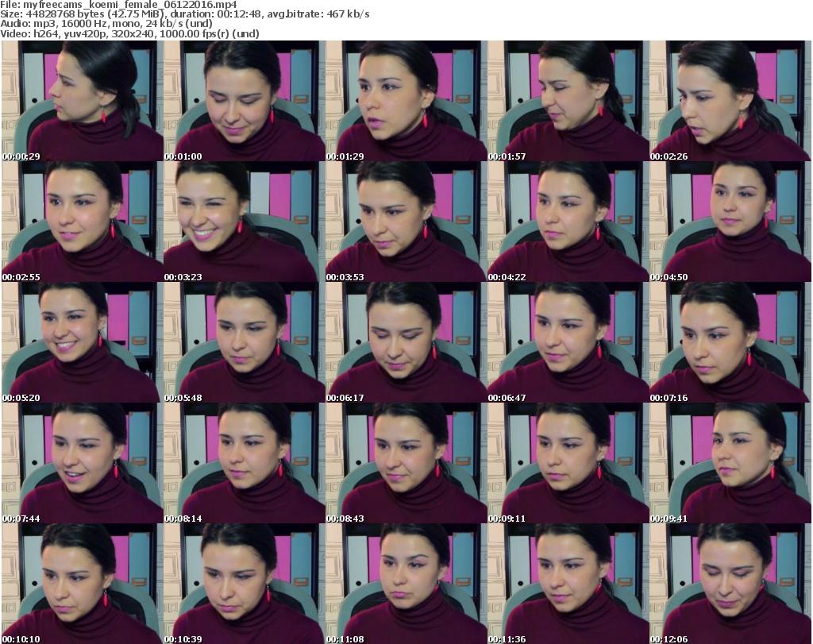Click the thumbnail marked 00:09:11
Image resolution: width=813 pixels, height=644 pixels.
pos(568,463)
